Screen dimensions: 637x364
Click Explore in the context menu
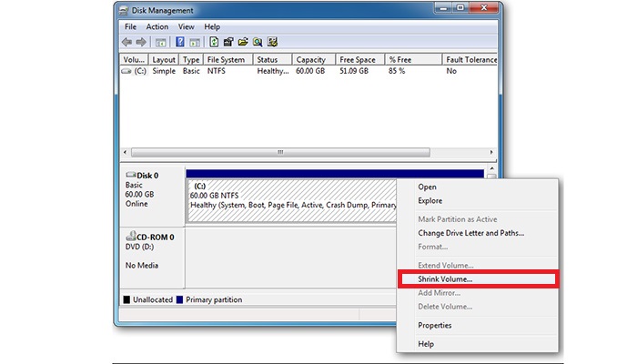tap(430, 200)
